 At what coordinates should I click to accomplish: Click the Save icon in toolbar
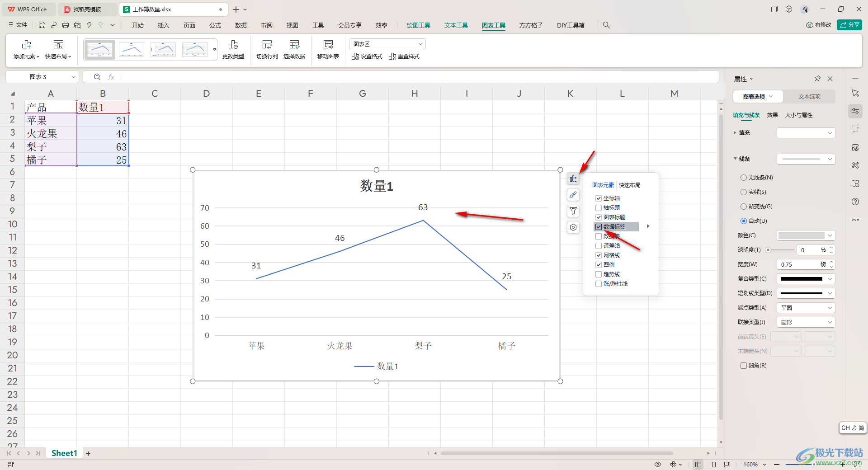(42, 25)
